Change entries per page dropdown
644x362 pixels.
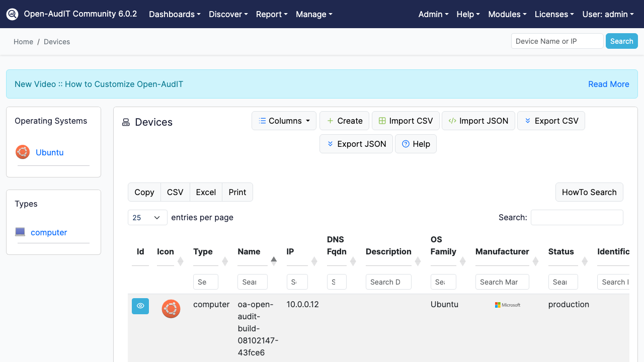[x=147, y=217]
